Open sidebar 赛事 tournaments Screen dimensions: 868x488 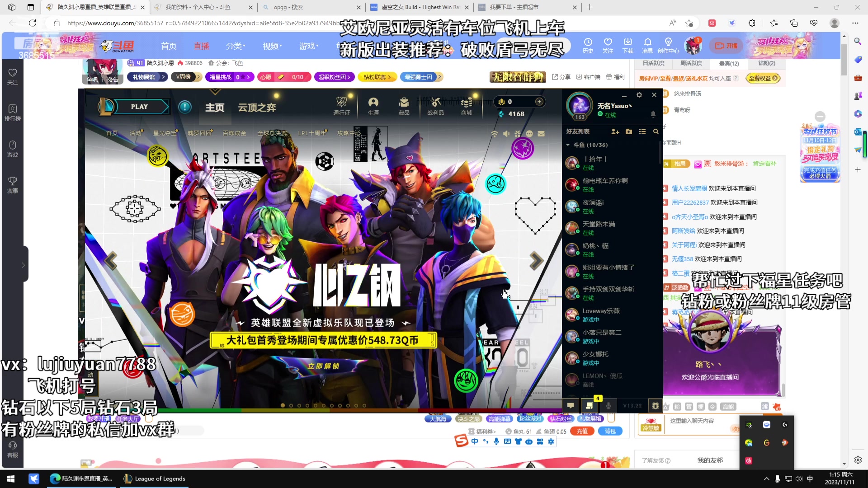coord(13,185)
